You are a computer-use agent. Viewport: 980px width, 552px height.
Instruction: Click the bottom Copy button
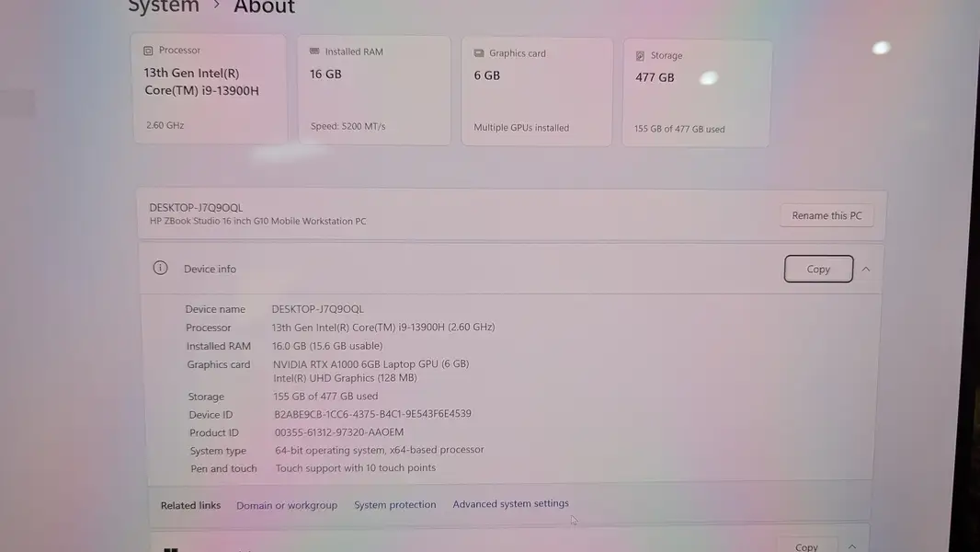tap(806, 546)
